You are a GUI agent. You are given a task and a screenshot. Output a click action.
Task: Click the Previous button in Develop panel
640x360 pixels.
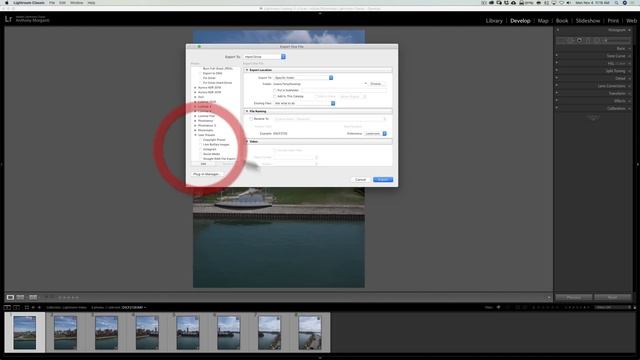[x=573, y=297]
